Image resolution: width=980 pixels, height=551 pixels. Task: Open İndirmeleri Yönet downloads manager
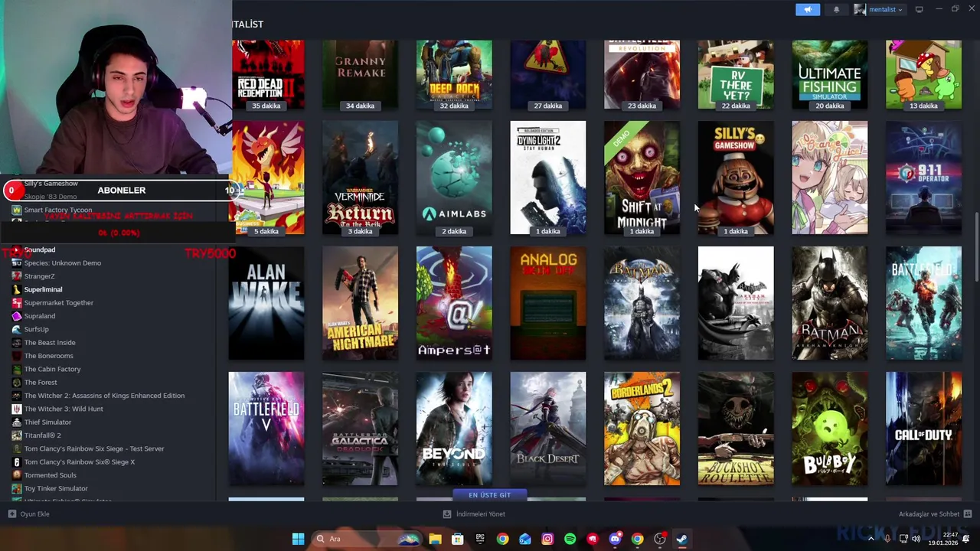tap(475, 514)
